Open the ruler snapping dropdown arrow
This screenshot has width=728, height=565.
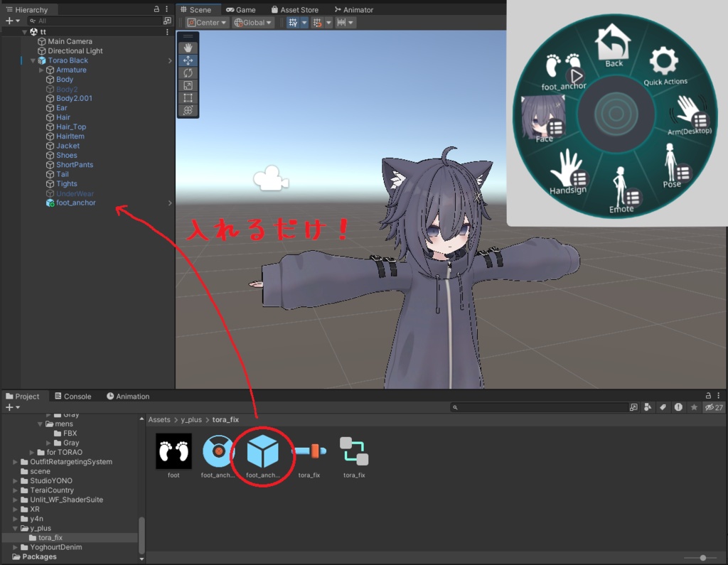351,22
